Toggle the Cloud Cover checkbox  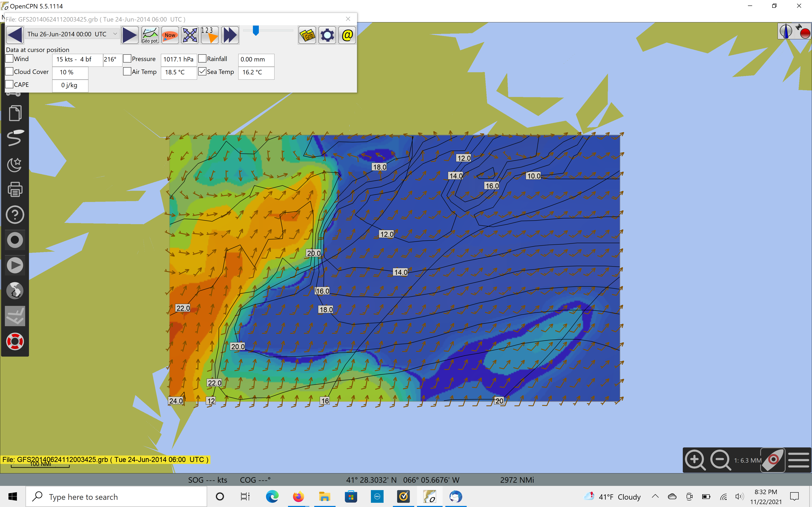(x=9, y=71)
